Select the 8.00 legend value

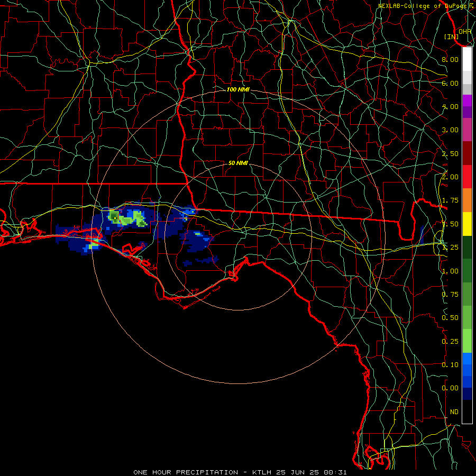click(450, 59)
